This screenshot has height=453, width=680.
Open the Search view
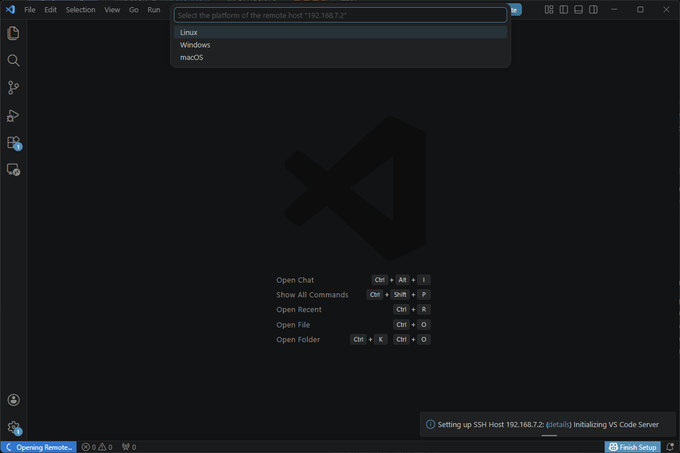point(13,60)
